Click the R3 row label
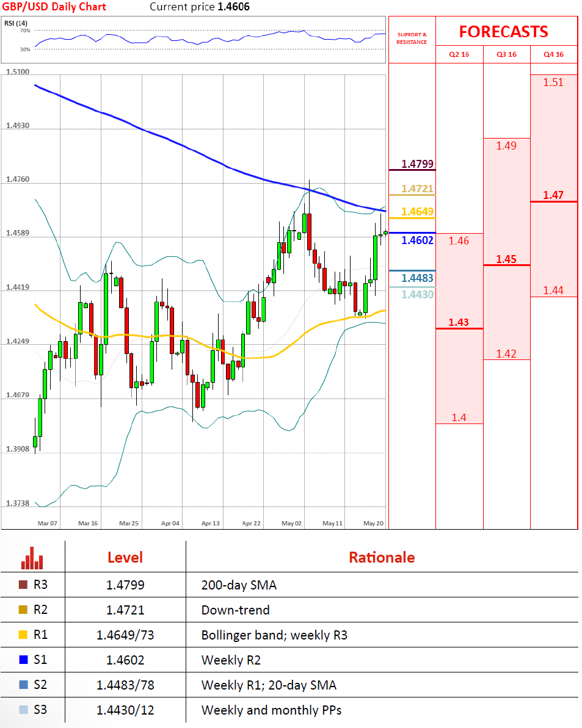Image resolution: width=582 pixels, height=728 pixels. coord(40,585)
